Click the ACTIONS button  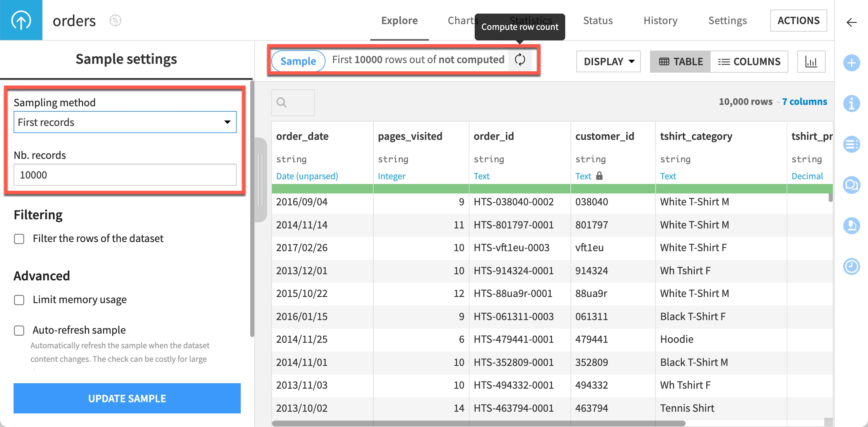coord(798,20)
